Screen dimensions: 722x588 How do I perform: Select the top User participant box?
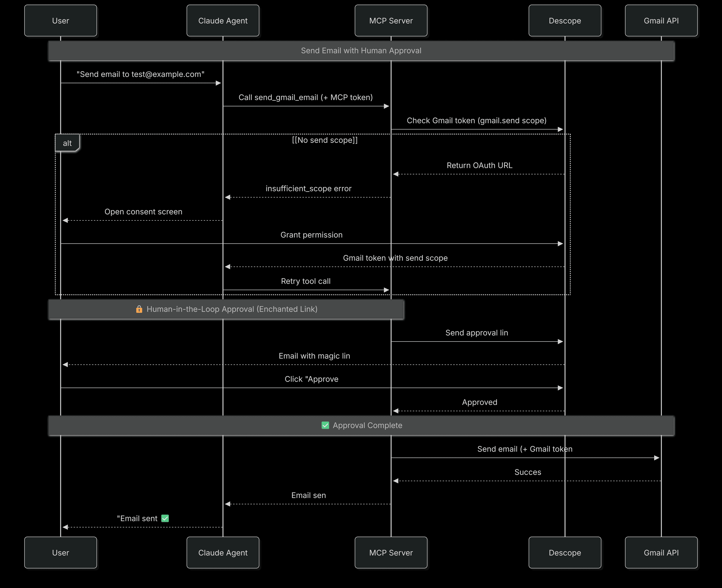[x=61, y=21]
